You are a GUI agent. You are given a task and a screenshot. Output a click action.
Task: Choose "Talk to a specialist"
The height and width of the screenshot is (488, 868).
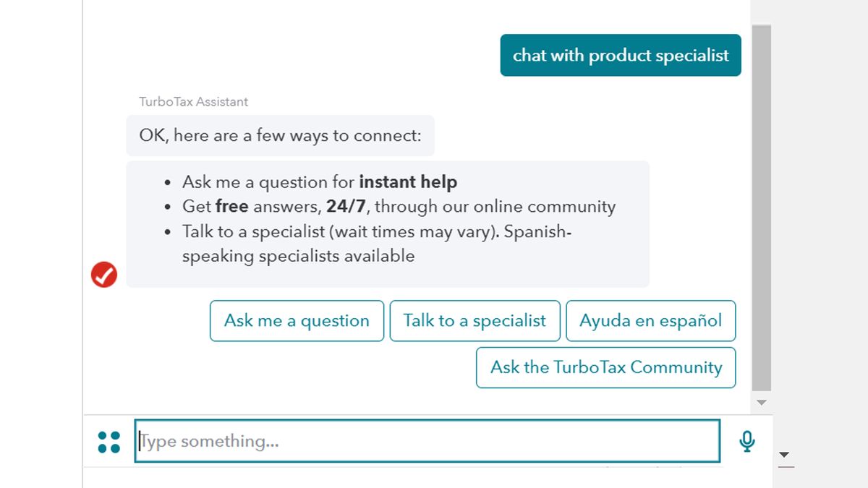[475, 320]
